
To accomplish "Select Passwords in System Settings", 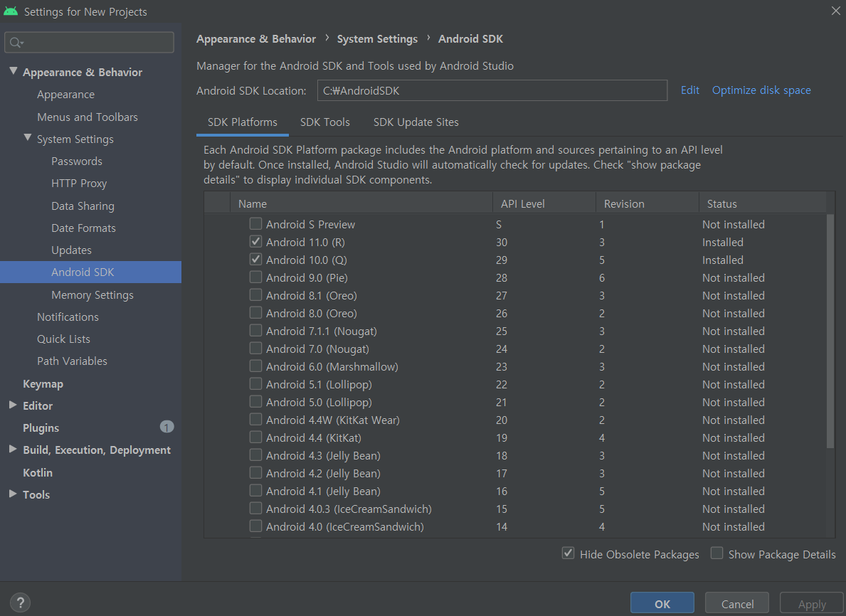I will click(x=77, y=161).
